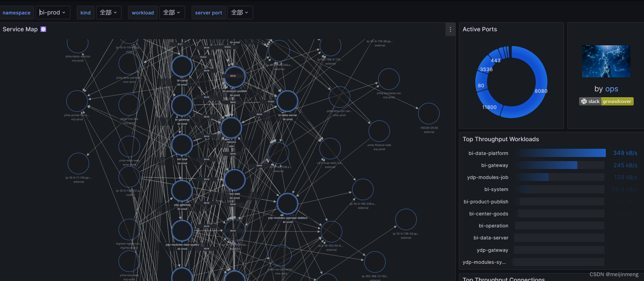Click the network image thumbnail above by ops
644x281 pixels.
pyautogui.click(x=606, y=61)
